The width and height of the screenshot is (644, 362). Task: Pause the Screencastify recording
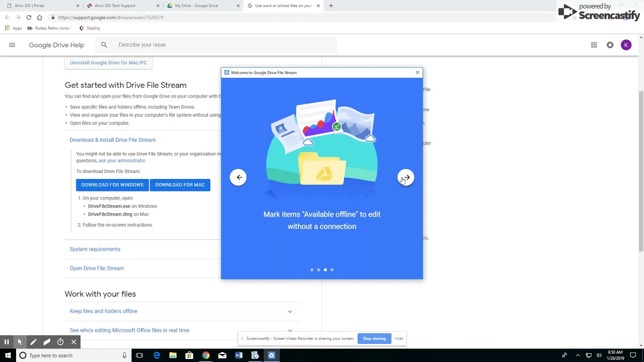pyautogui.click(x=7, y=342)
